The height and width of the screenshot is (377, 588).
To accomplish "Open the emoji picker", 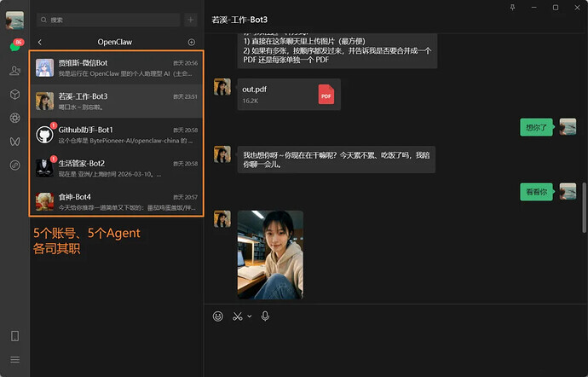I will pyautogui.click(x=218, y=316).
